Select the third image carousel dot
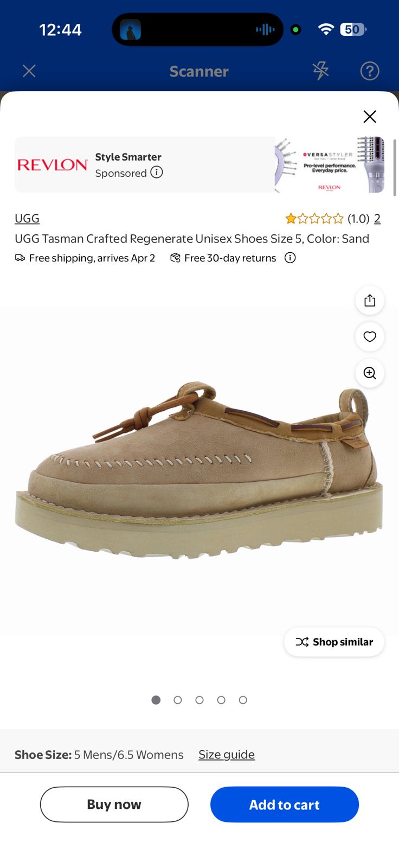This screenshot has height=868, width=399. [200, 700]
